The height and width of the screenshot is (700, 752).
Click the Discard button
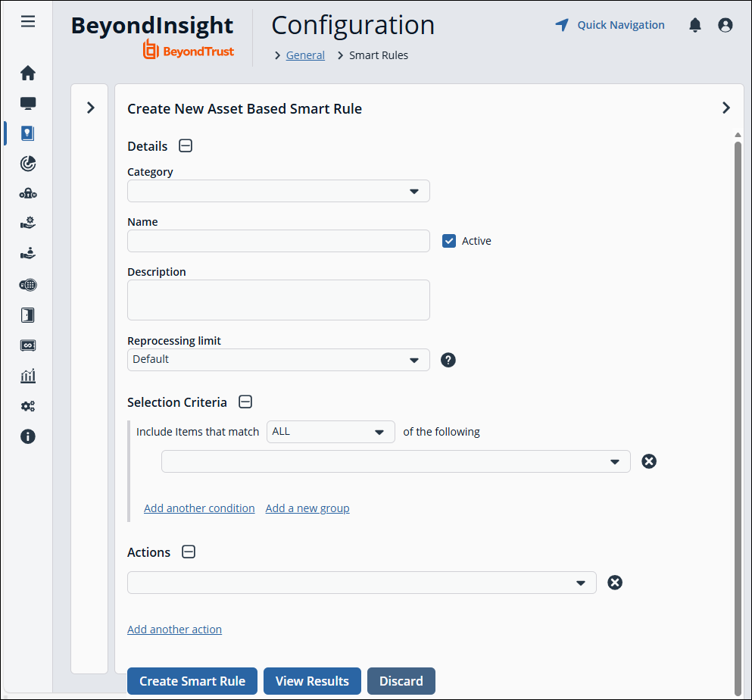point(401,681)
